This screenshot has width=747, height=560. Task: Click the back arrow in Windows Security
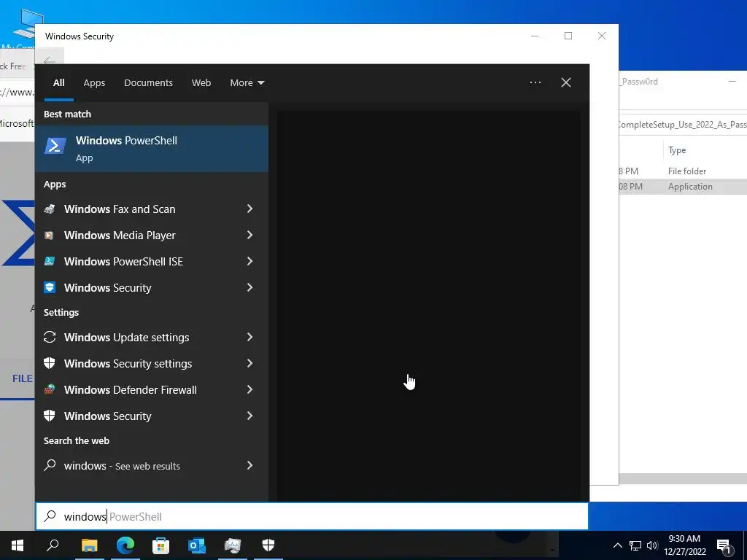[x=49, y=61]
